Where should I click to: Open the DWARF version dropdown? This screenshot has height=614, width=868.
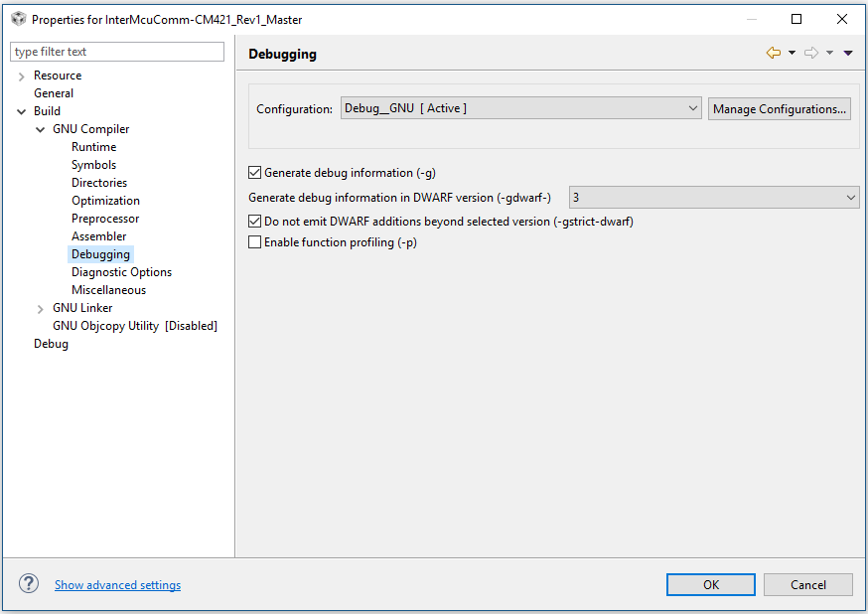[714, 198]
